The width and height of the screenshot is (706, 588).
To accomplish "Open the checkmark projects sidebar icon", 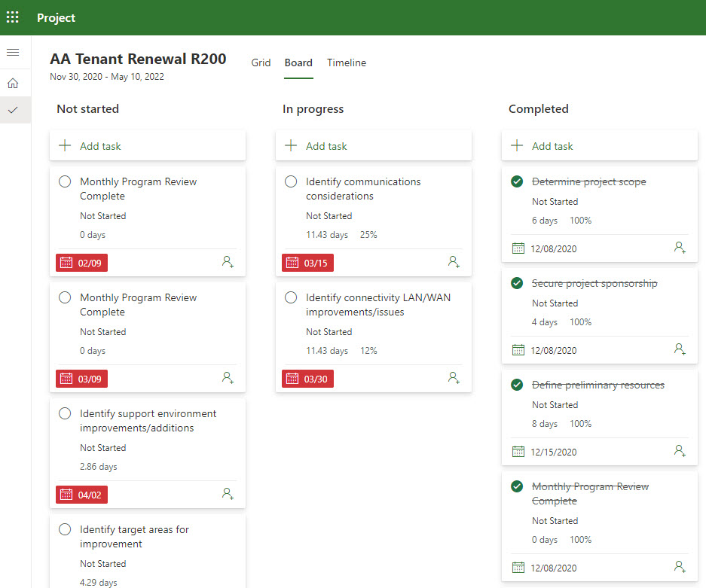I will coord(13,110).
